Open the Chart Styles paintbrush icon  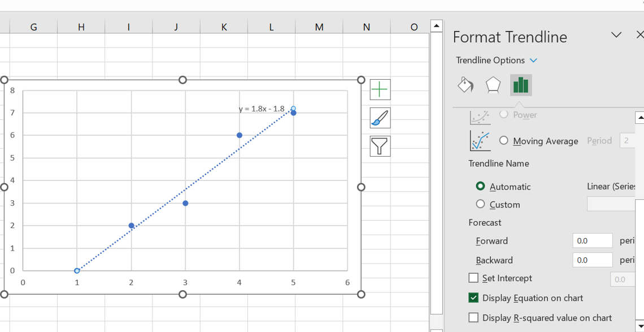click(380, 118)
